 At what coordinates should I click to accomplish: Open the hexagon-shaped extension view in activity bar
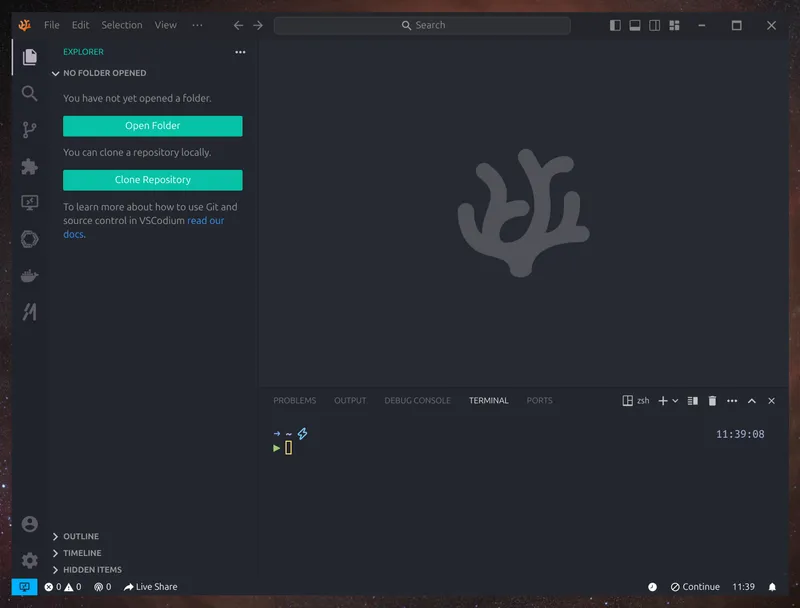point(30,239)
